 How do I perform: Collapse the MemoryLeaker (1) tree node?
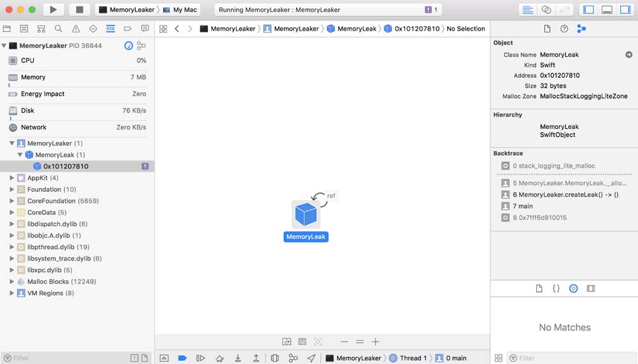[x=12, y=143]
